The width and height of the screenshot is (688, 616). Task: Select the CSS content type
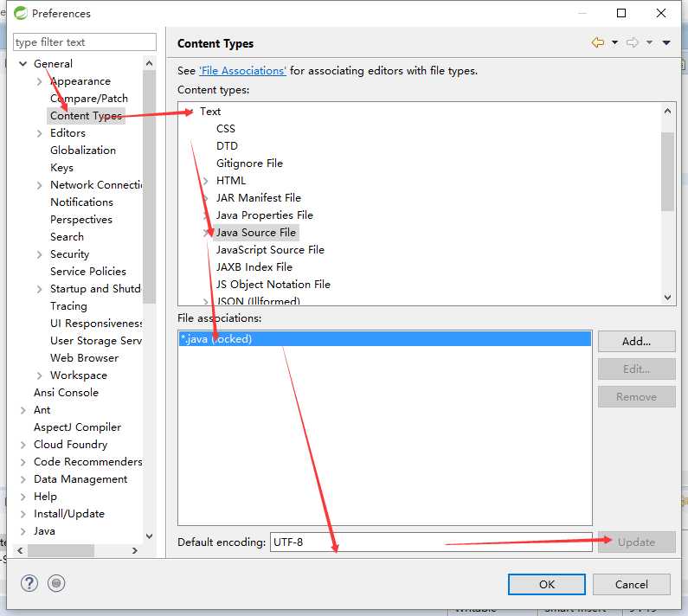point(226,129)
